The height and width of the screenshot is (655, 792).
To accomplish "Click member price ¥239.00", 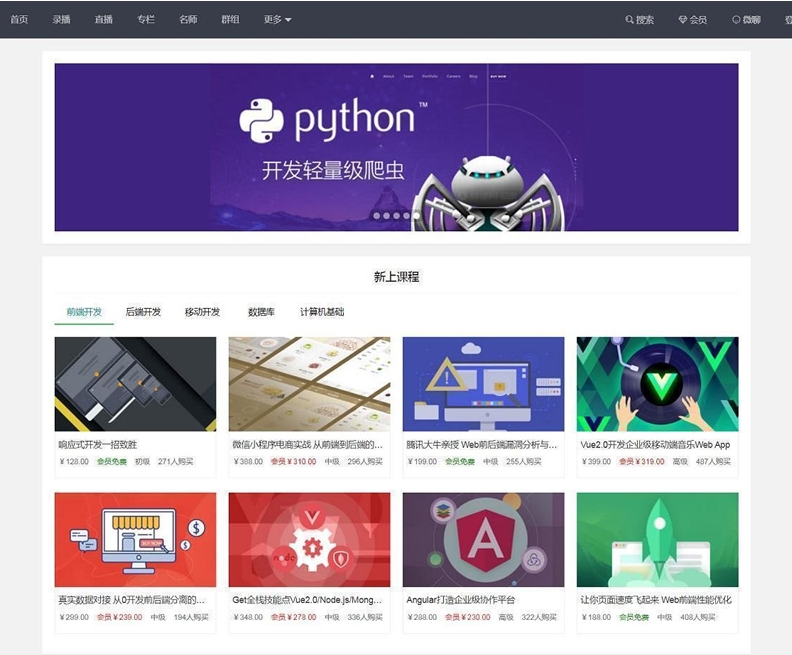I will point(119,617).
